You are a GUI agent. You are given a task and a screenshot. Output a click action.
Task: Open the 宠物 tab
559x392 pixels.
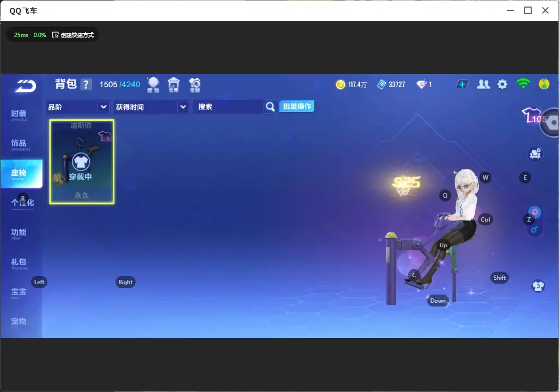[19, 322]
